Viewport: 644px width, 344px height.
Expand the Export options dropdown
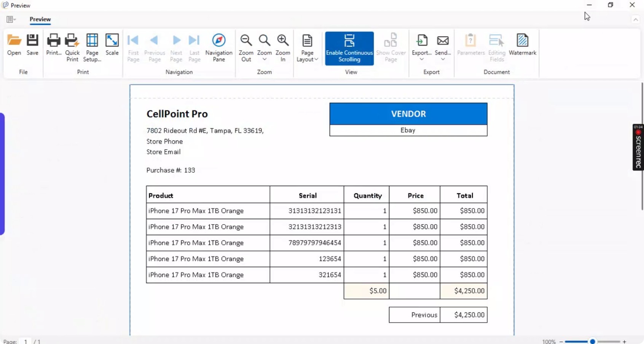click(x=422, y=48)
